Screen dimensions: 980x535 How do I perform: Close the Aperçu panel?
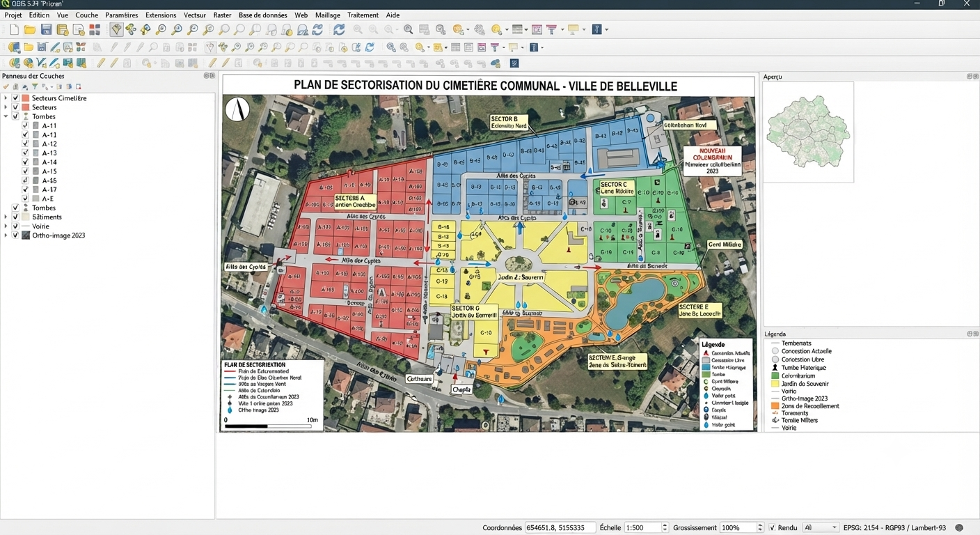974,76
